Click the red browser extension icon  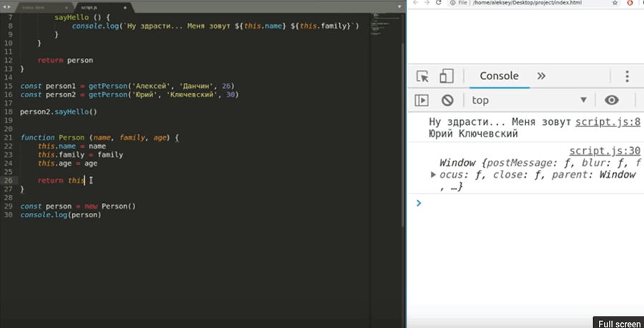tap(630, 2)
